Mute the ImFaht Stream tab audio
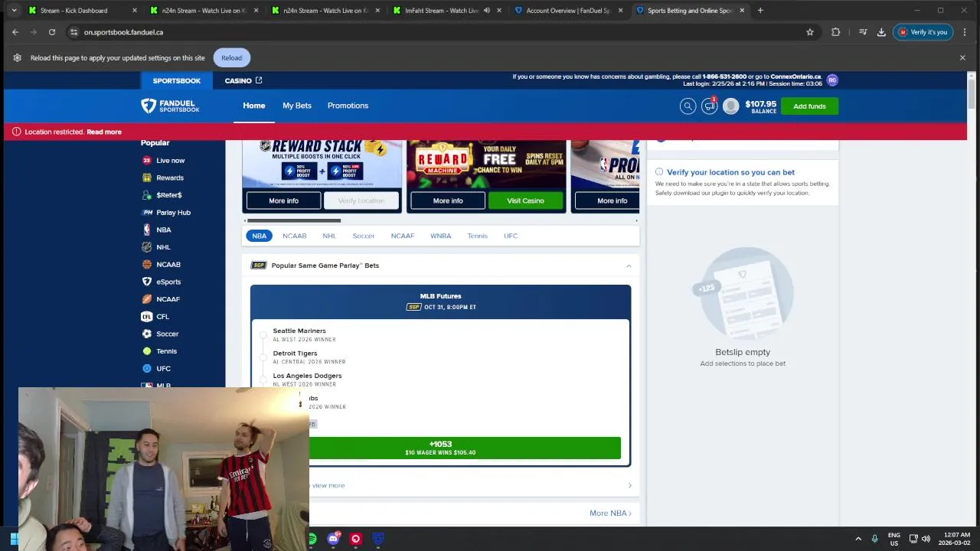The image size is (980, 551). 486,11
